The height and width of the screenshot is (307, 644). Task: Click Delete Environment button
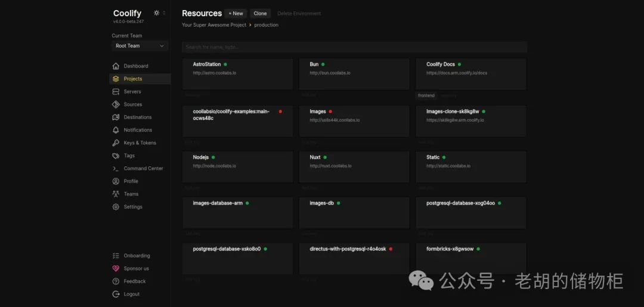299,14
